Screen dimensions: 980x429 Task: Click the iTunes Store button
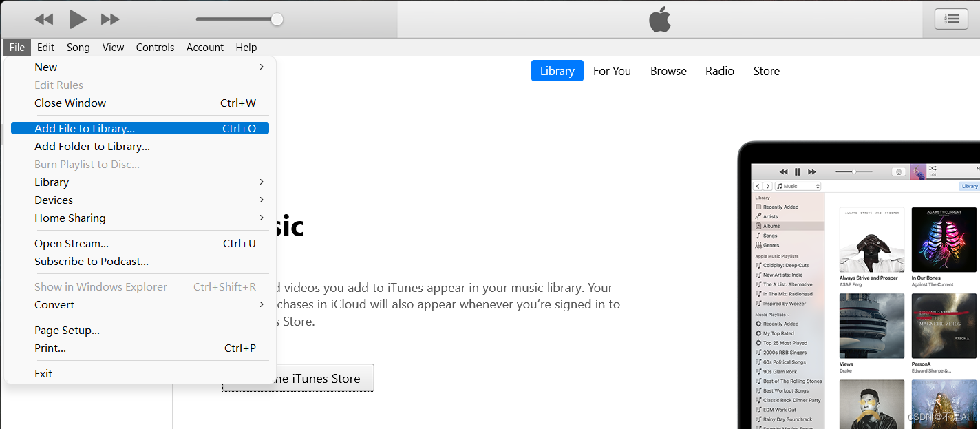(x=298, y=378)
